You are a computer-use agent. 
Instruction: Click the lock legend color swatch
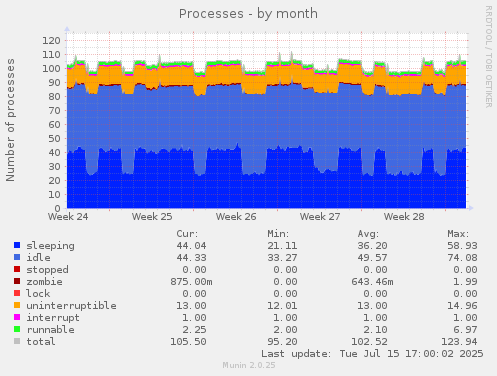(17, 293)
